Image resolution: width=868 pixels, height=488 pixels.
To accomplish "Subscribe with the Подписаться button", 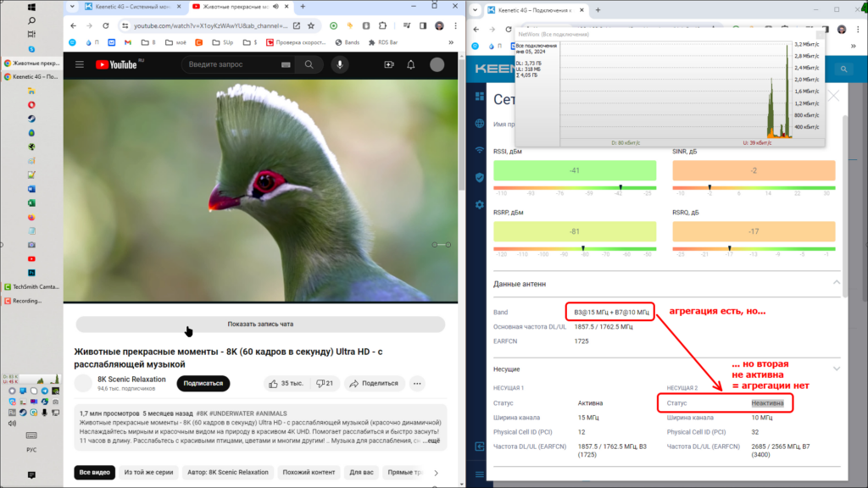I will tap(203, 384).
